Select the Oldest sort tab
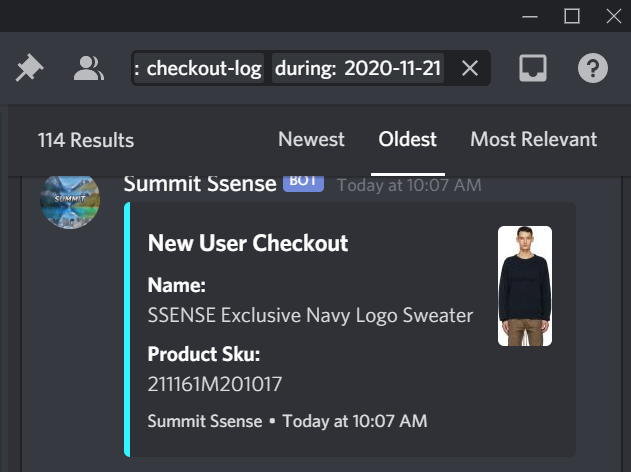Viewport: 631px width, 472px height. click(x=407, y=139)
